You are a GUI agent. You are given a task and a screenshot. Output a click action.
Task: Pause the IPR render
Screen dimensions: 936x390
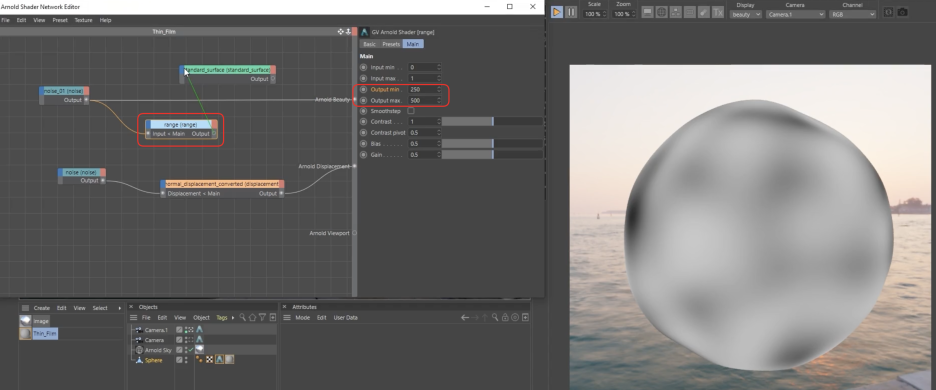click(571, 12)
